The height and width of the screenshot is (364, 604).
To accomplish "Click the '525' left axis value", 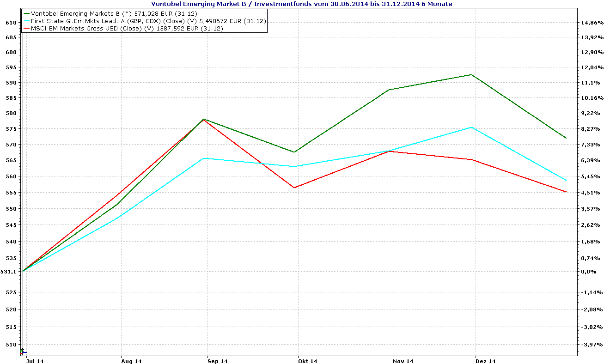I will coord(12,292).
